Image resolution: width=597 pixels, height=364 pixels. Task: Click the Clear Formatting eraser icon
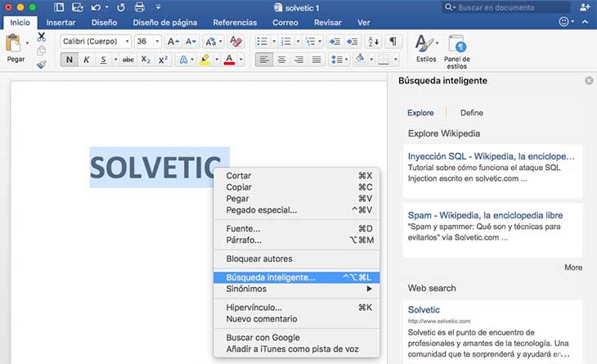coord(236,41)
